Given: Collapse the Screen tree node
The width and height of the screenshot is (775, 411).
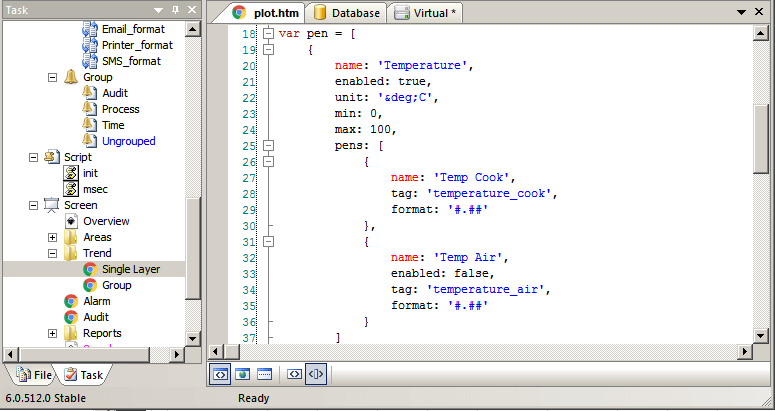Looking at the screenshot, I should coord(34,206).
